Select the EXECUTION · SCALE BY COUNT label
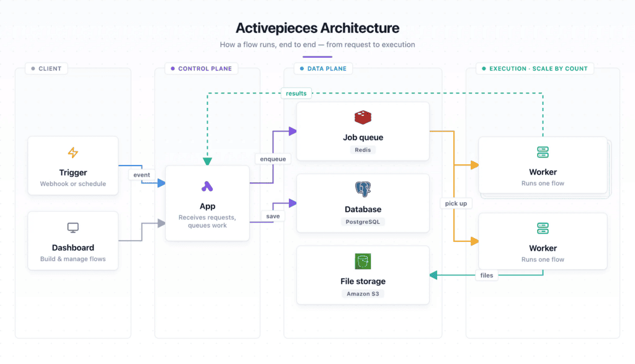Screen dimensions: 635x364 [x=535, y=68]
